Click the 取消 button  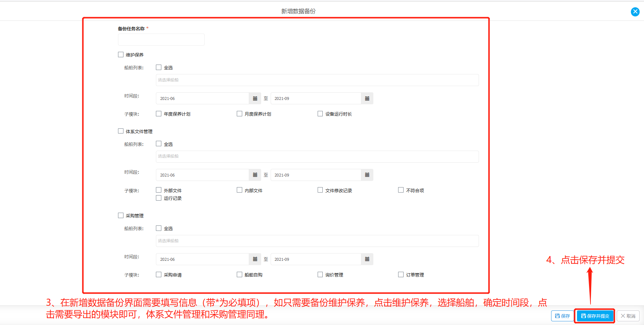pyautogui.click(x=628, y=316)
